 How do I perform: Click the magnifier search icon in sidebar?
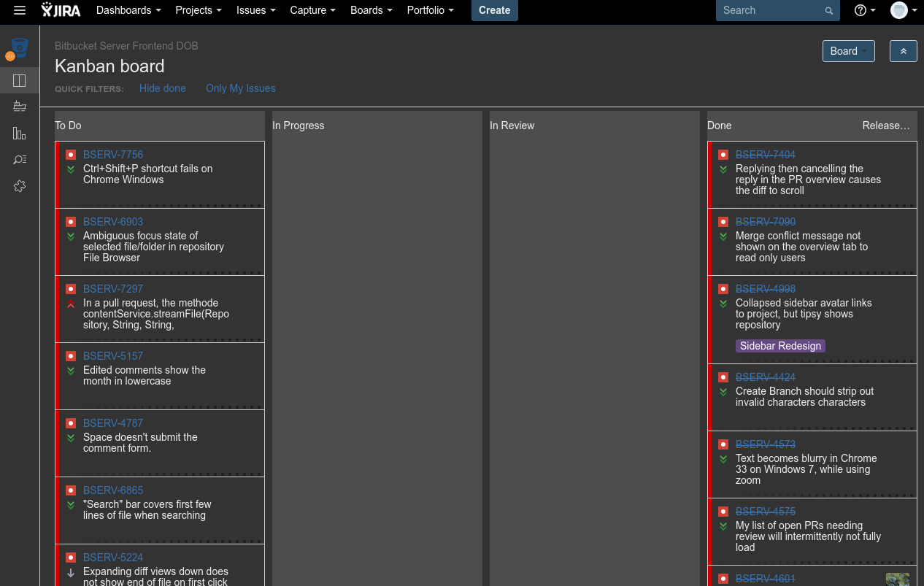coord(20,159)
